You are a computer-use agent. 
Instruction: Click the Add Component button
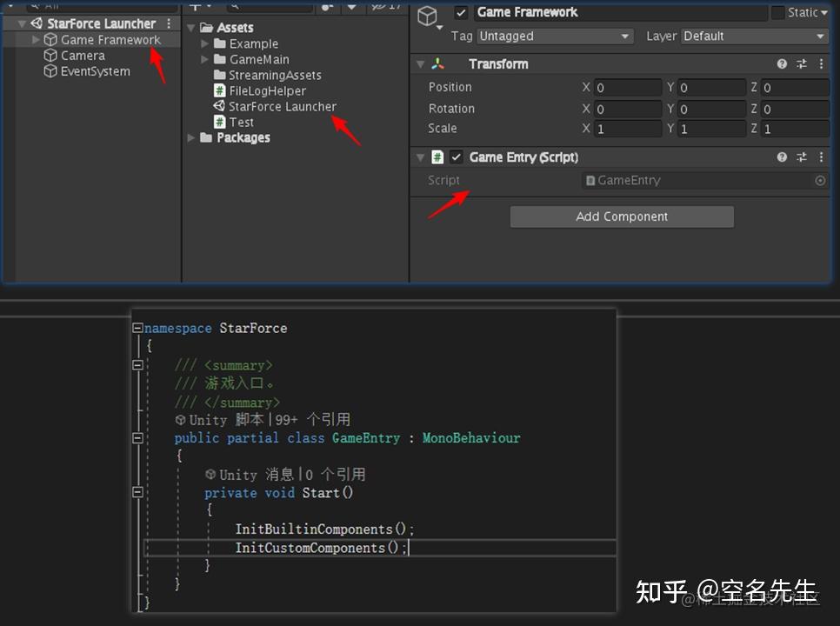(x=621, y=216)
